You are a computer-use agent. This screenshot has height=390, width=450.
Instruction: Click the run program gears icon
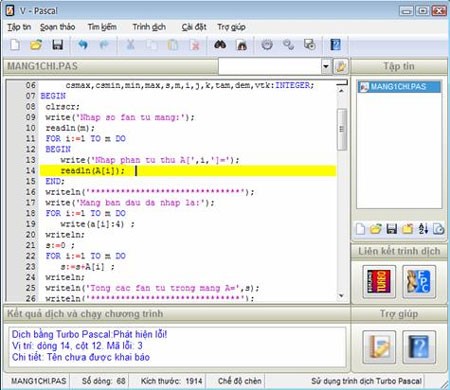[x=289, y=45]
